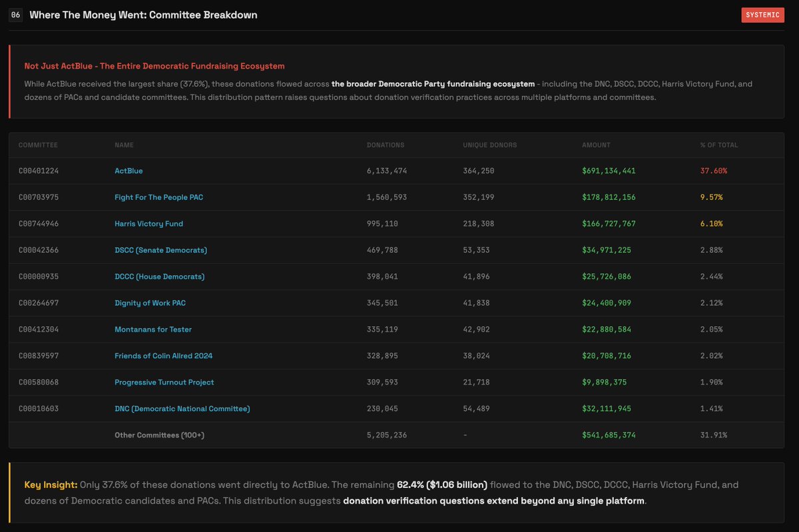Viewport: 799px width, 532px height.
Task: Click the amount $178,812,156
Action: (609, 198)
